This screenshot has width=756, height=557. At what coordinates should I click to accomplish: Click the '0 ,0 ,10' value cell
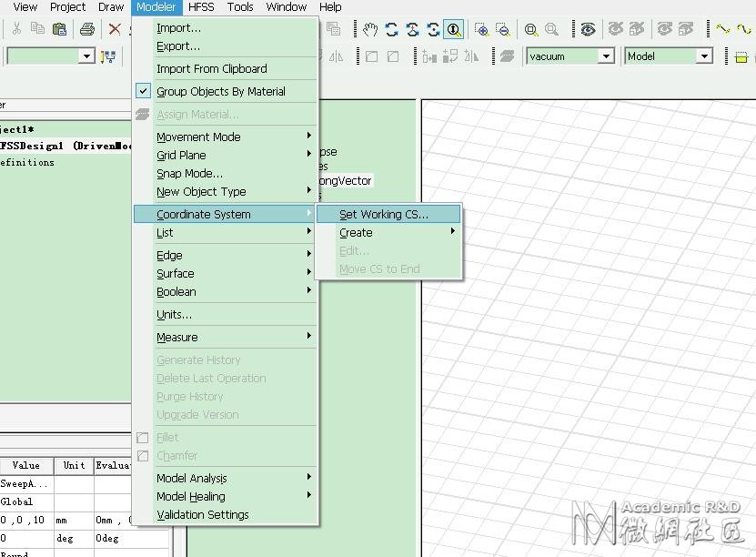tap(26, 520)
